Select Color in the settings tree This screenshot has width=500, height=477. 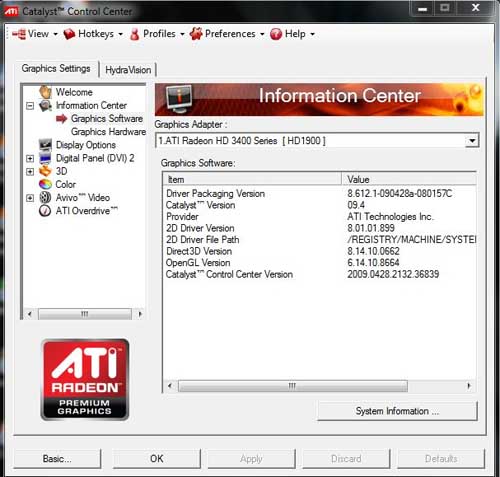pos(65,184)
